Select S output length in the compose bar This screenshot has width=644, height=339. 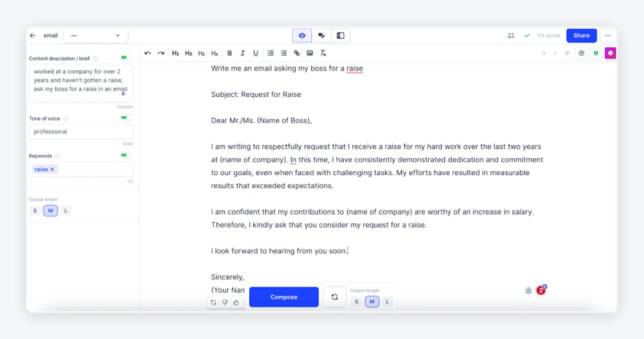(x=357, y=302)
